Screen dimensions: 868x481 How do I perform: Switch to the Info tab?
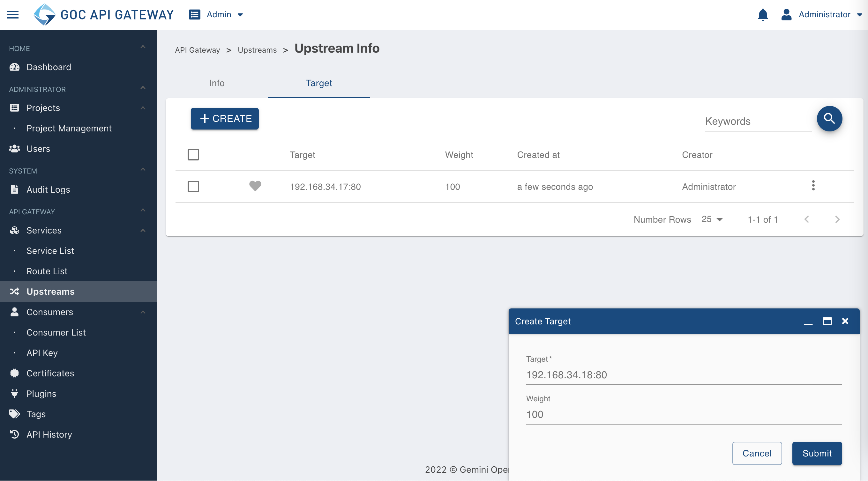tap(217, 83)
